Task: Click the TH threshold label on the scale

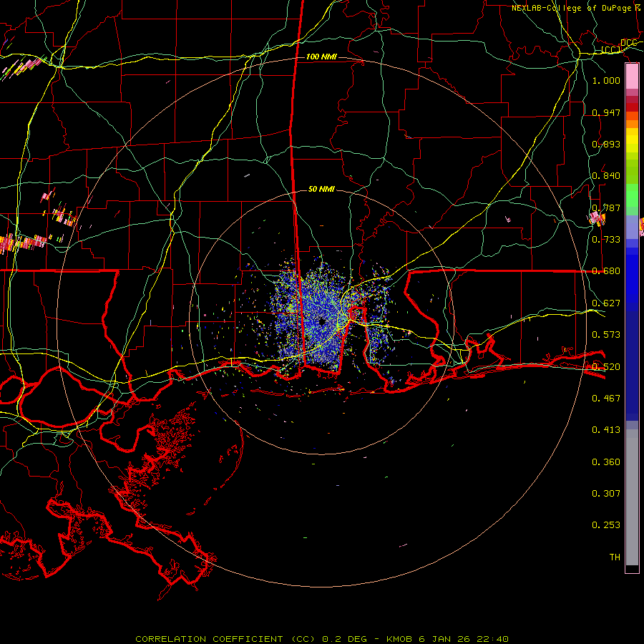Action: point(615,557)
